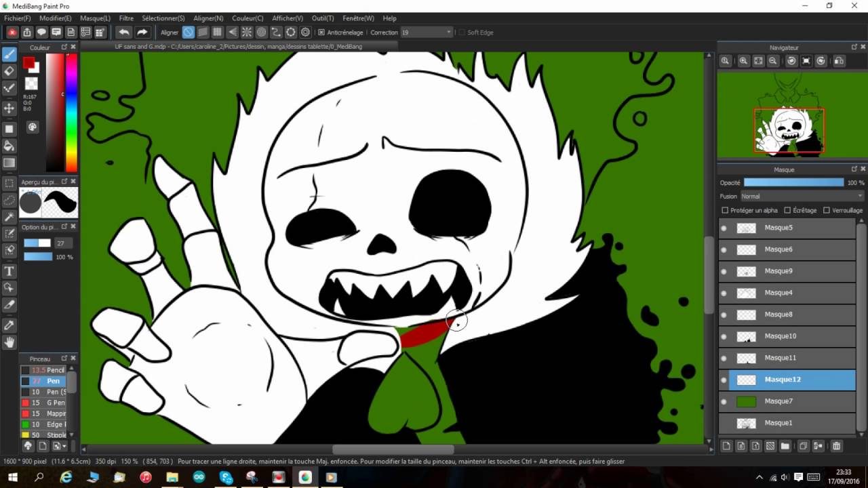Enable curve snap guide
The width and height of the screenshot is (868, 488).
(276, 32)
